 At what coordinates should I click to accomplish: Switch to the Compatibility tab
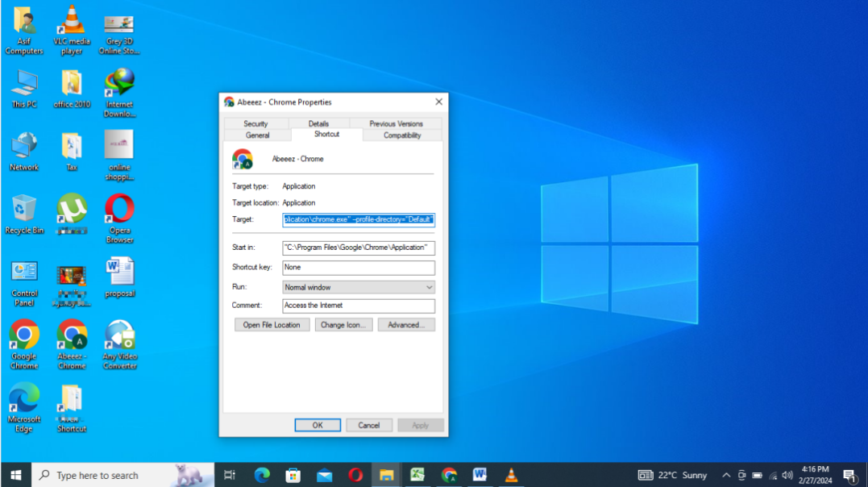click(401, 135)
